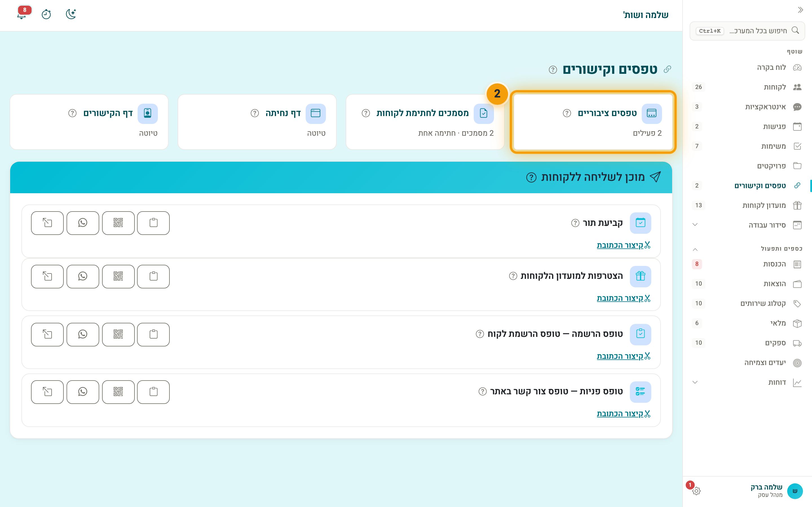Open the timer stopwatch icon
The width and height of the screenshot is (812, 507).
click(46, 14)
